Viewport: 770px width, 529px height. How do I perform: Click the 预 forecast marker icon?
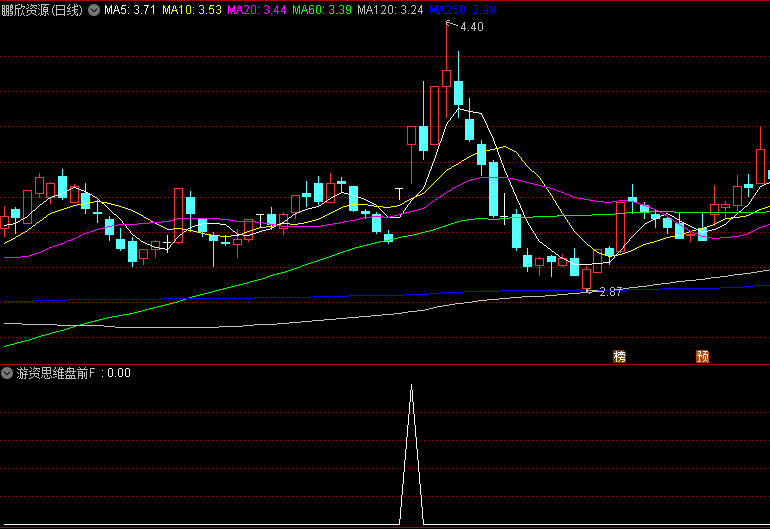tap(702, 356)
